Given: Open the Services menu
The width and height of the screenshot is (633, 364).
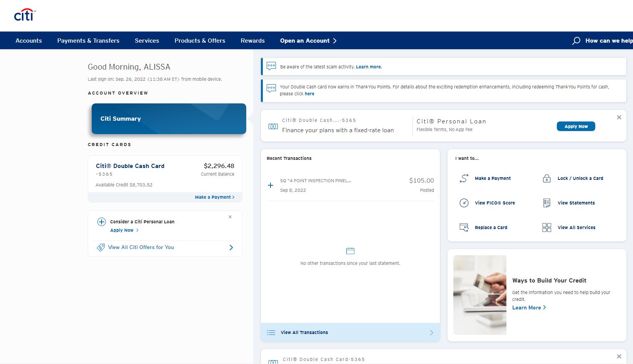Looking at the screenshot, I should [x=147, y=41].
